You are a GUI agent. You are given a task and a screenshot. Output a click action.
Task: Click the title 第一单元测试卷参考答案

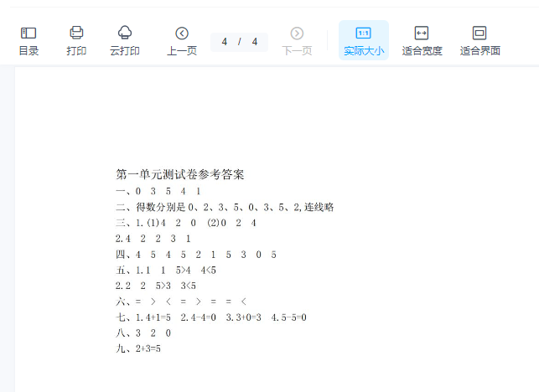tap(180, 174)
